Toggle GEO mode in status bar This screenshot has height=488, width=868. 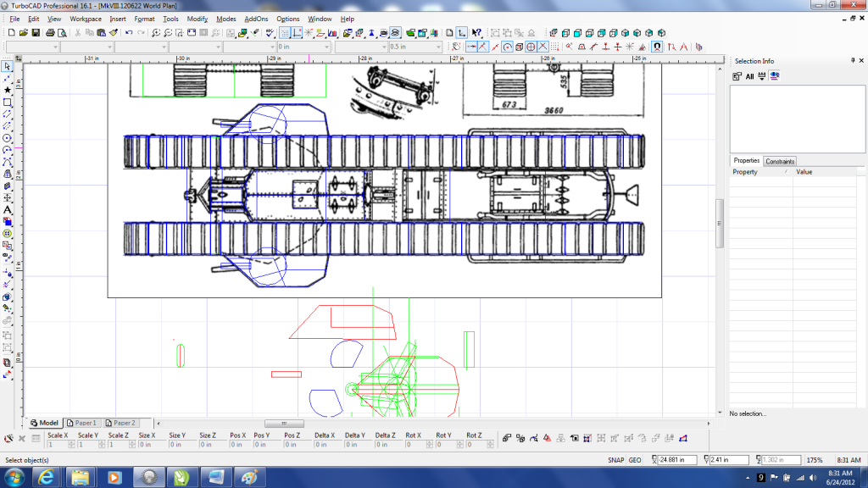click(634, 460)
